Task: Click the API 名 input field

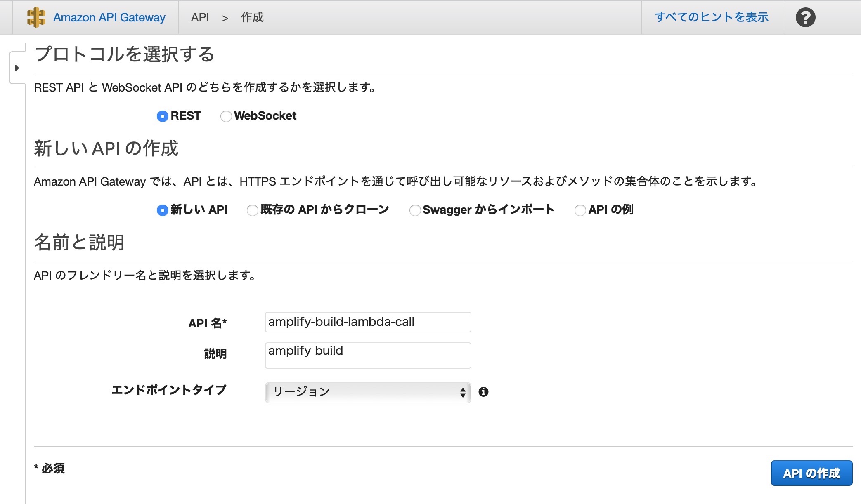Action: (368, 322)
